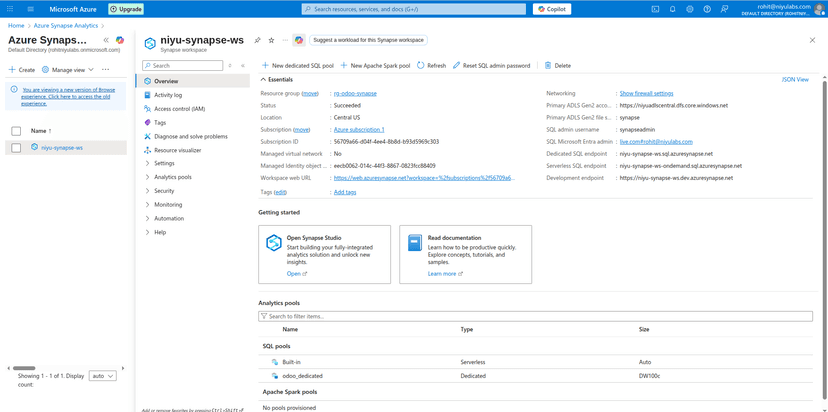828x412 pixels.
Task: Click Suggest a workload for this Synapse workspace
Action: click(368, 40)
